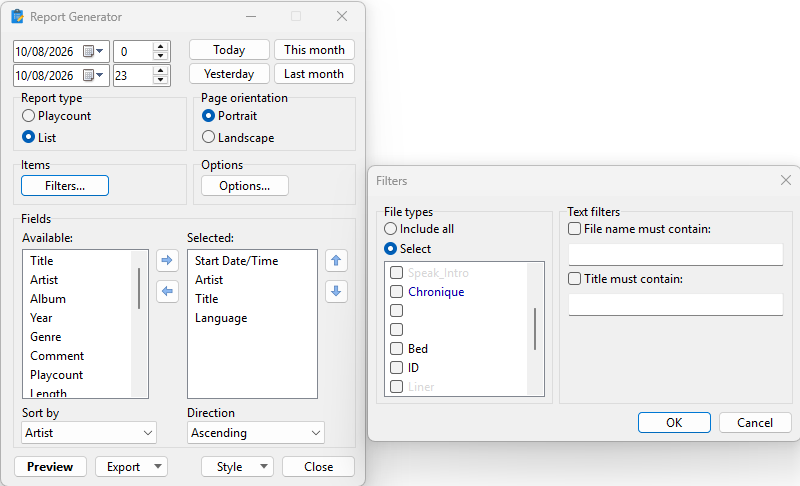Open the start date calendar picker
This screenshot has width=800, height=486.
[93, 52]
